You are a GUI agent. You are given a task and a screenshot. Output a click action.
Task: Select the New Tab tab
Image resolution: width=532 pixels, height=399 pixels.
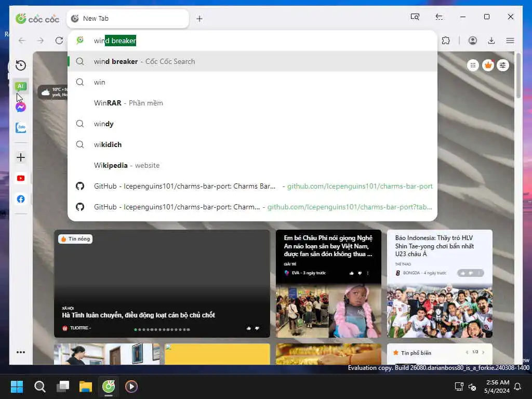(x=128, y=19)
